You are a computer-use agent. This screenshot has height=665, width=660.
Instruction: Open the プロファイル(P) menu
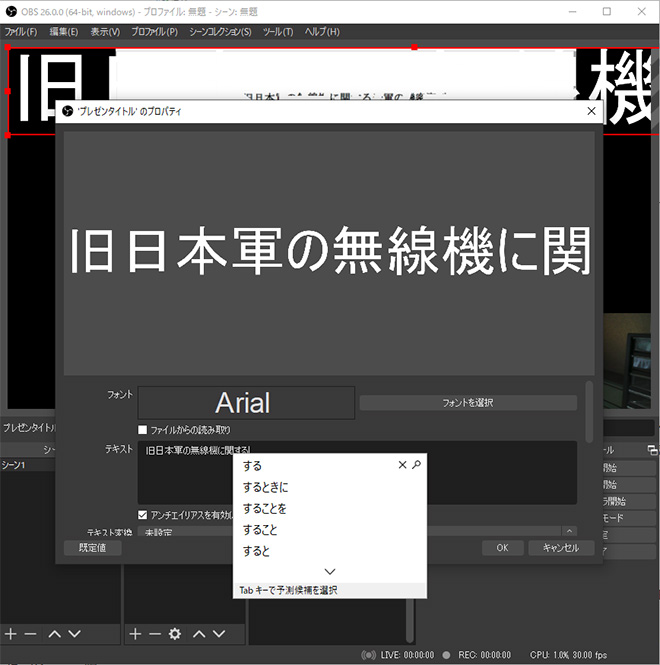click(154, 32)
